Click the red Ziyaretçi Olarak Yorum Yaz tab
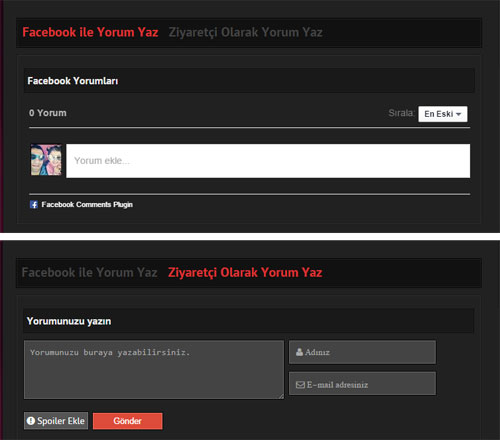Viewport: 500px width, 440px height. coord(245,273)
